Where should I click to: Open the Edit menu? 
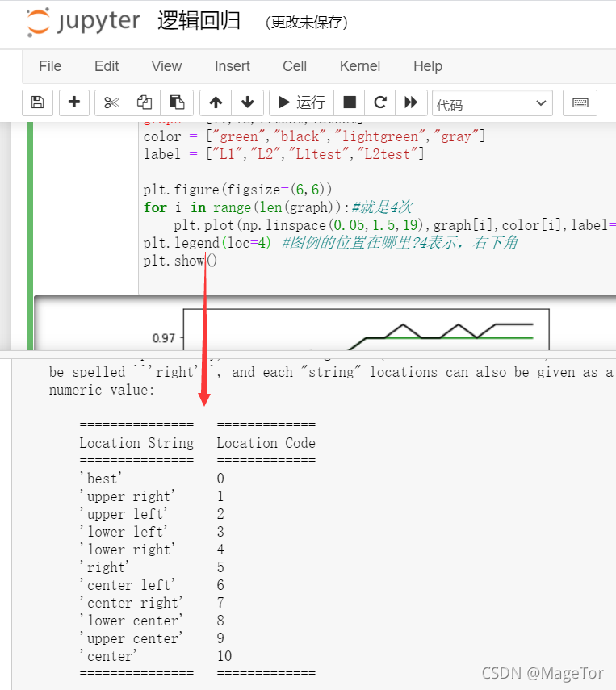click(107, 66)
